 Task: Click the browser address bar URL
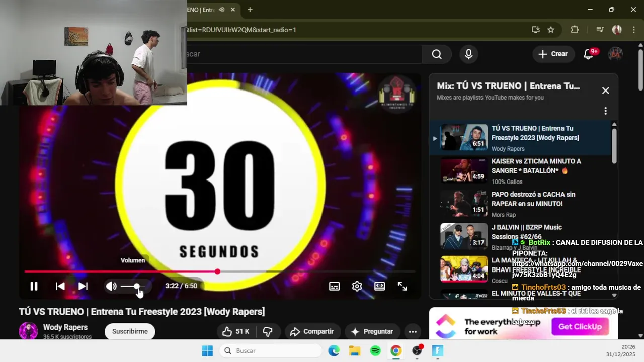pyautogui.click(x=242, y=30)
